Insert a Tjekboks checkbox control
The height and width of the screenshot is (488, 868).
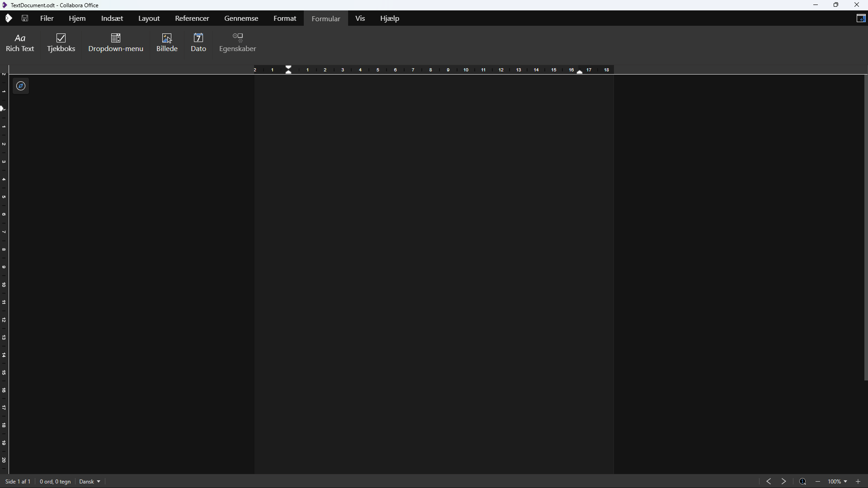61,42
